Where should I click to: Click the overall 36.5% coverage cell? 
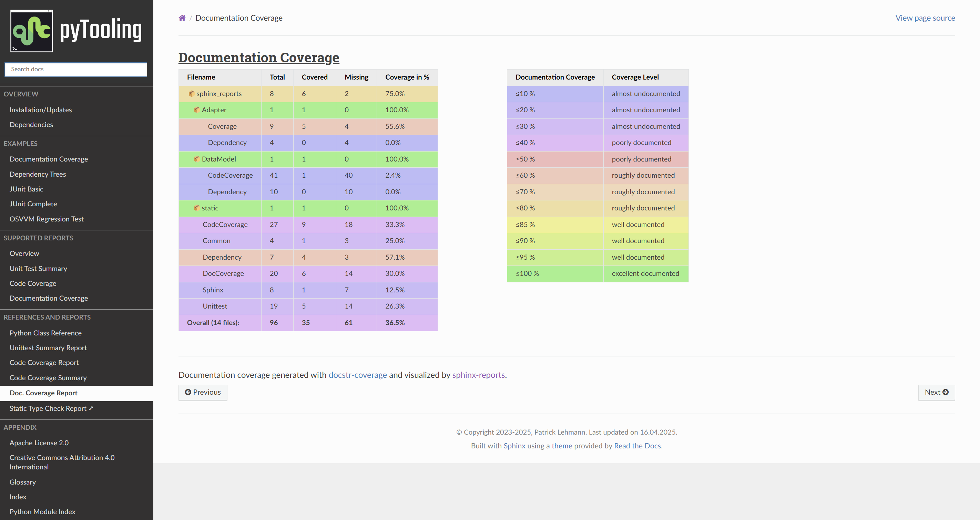pos(407,322)
